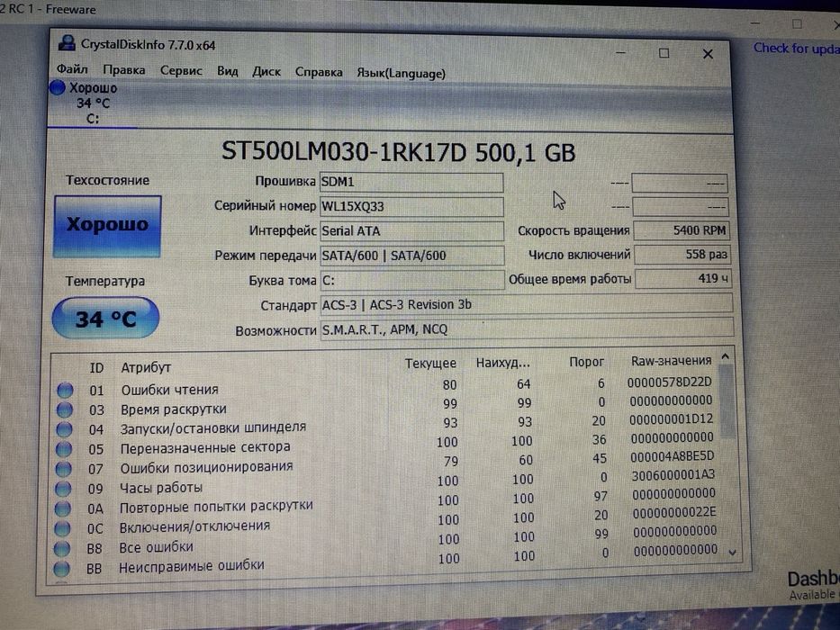Open the Язык(Language) menu
The height and width of the screenshot is (630, 840).
point(402,74)
